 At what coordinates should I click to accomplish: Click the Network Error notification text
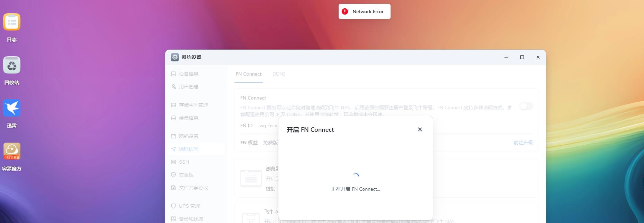368,11
